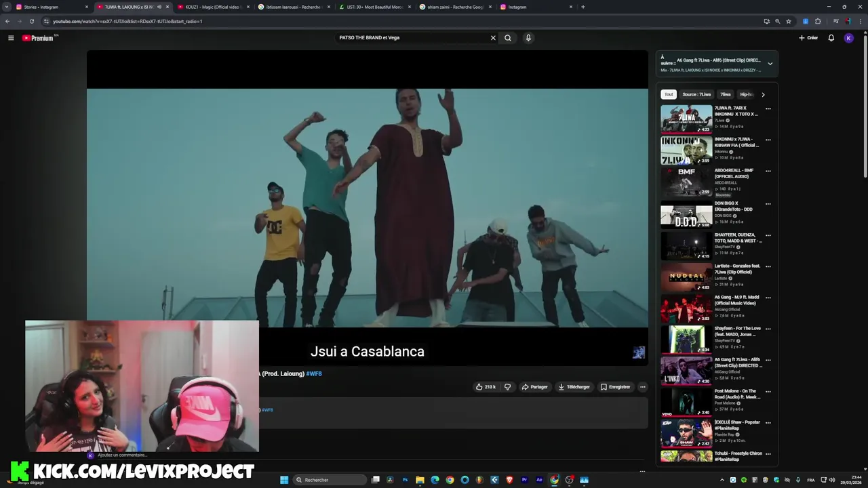This screenshot has width=868, height=488.
Task: Clear the YouTube search box text
Action: click(x=493, y=38)
